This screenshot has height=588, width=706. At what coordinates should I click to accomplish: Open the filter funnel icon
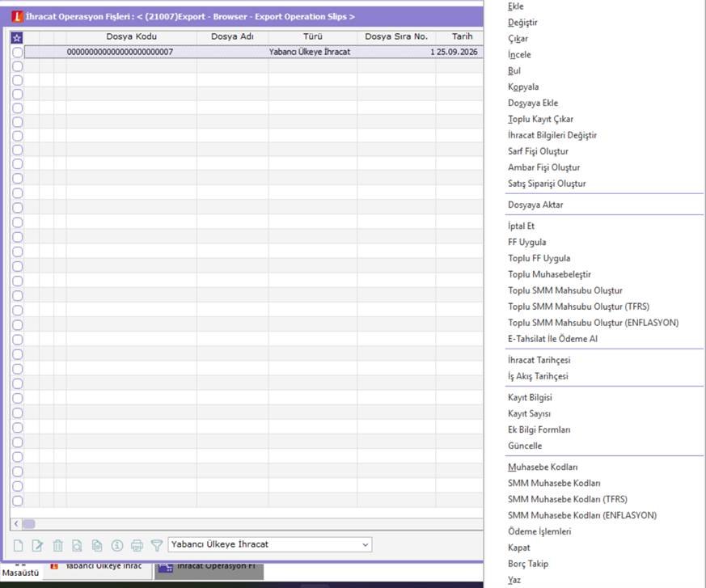click(157, 546)
